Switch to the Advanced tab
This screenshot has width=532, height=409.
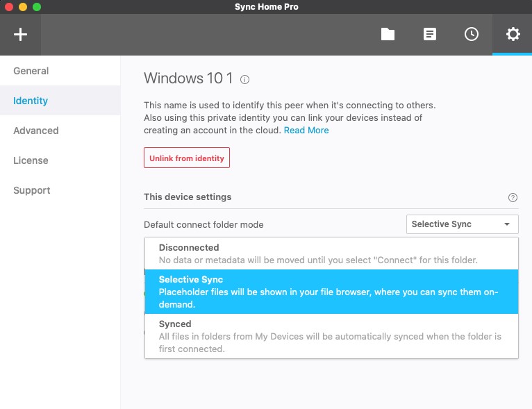60,131
